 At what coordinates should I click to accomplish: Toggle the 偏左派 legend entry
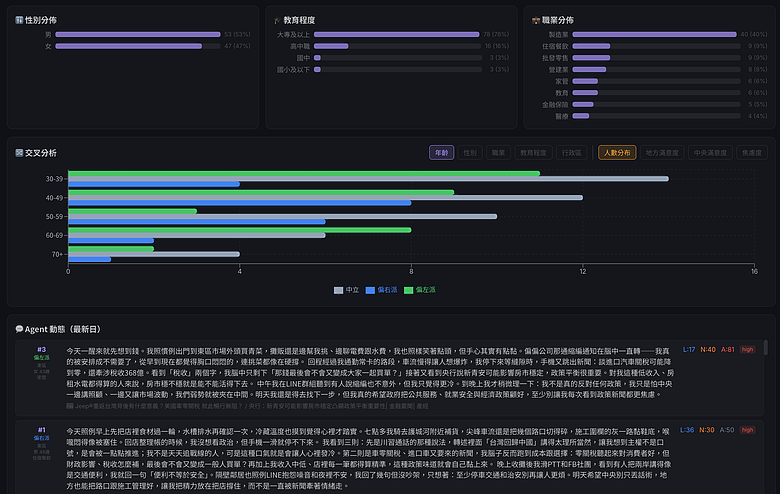coord(420,290)
